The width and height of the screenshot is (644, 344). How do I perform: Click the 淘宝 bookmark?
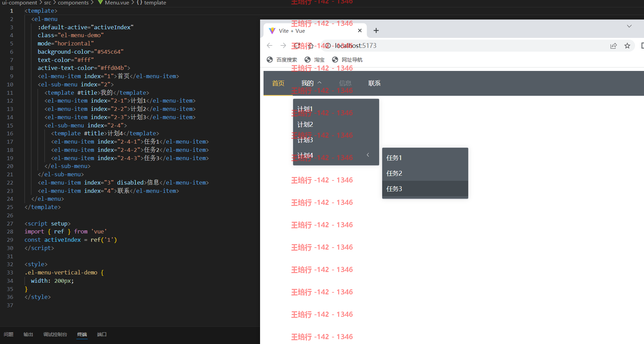tap(314, 60)
